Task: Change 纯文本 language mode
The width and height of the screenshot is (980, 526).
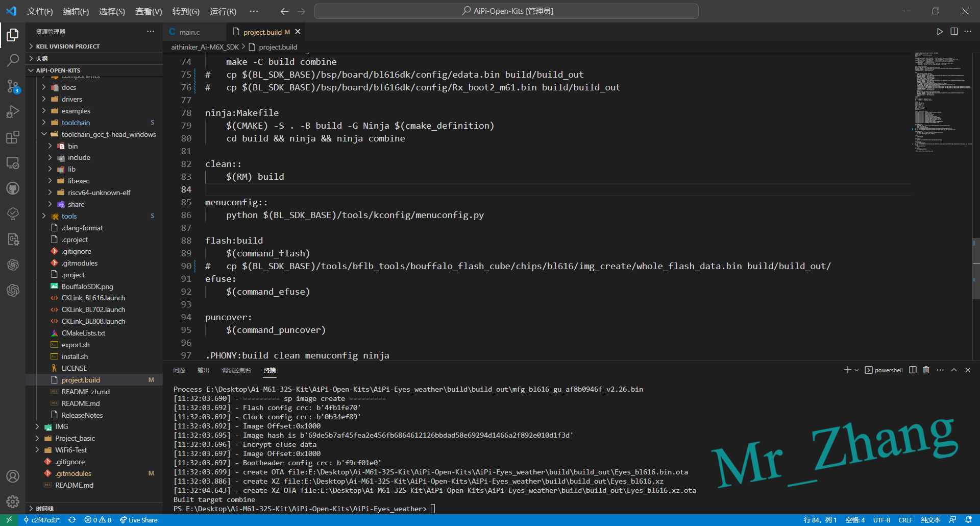Action: click(x=930, y=520)
